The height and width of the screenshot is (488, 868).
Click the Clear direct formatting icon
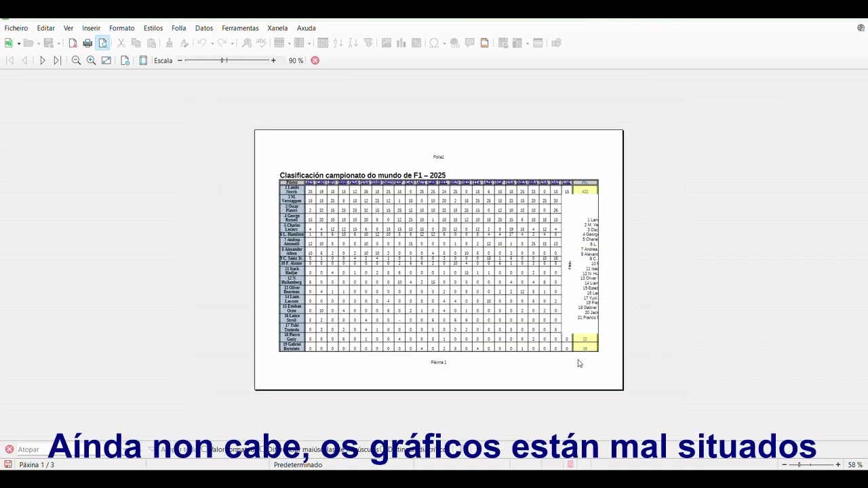click(184, 43)
